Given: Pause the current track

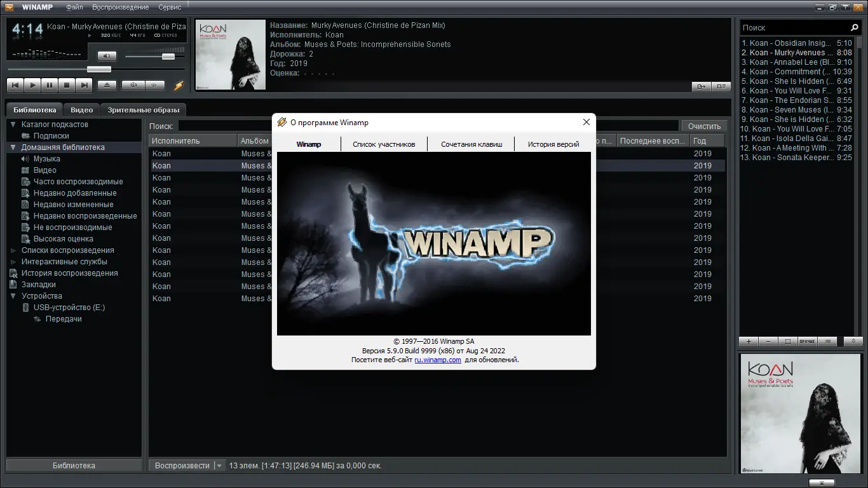Looking at the screenshot, I should coord(50,85).
